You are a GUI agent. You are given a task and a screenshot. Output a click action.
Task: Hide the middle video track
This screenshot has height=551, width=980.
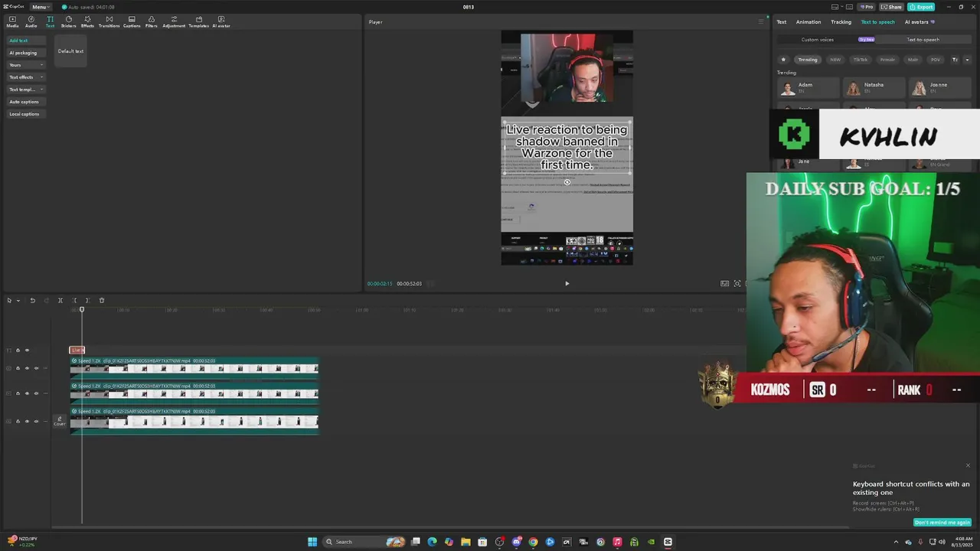pyautogui.click(x=27, y=393)
